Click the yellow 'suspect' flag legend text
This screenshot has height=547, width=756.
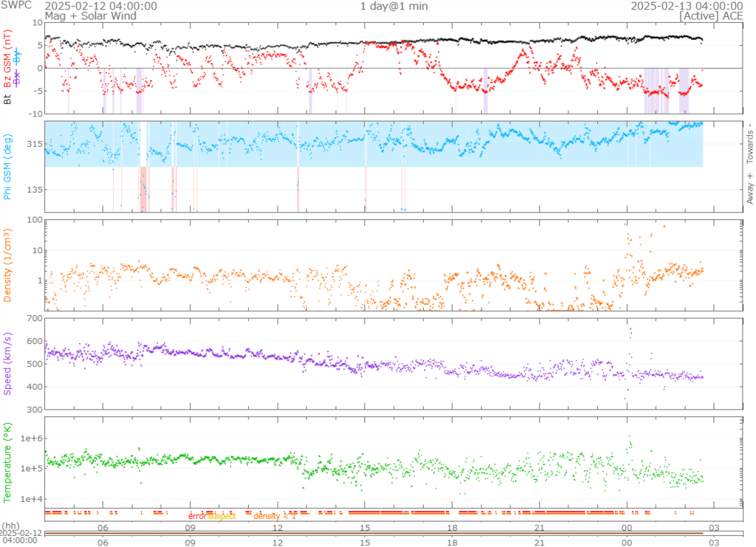tap(221, 516)
